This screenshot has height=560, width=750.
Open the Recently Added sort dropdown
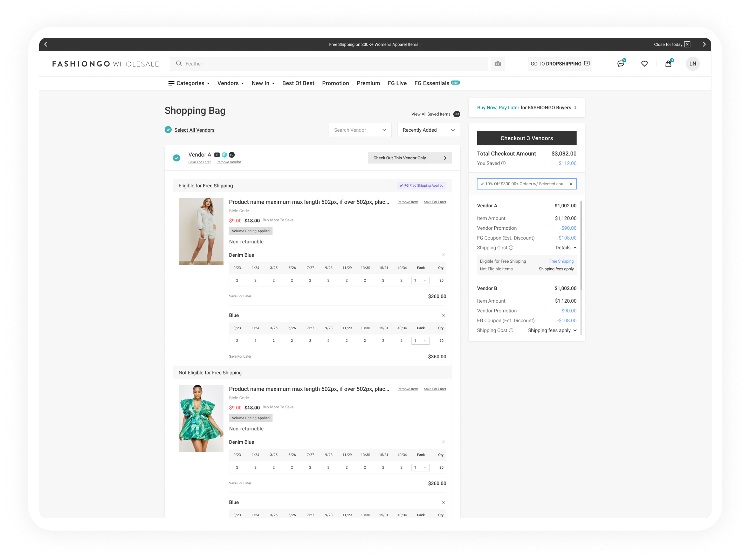pyautogui.click(x=428, y=130)
